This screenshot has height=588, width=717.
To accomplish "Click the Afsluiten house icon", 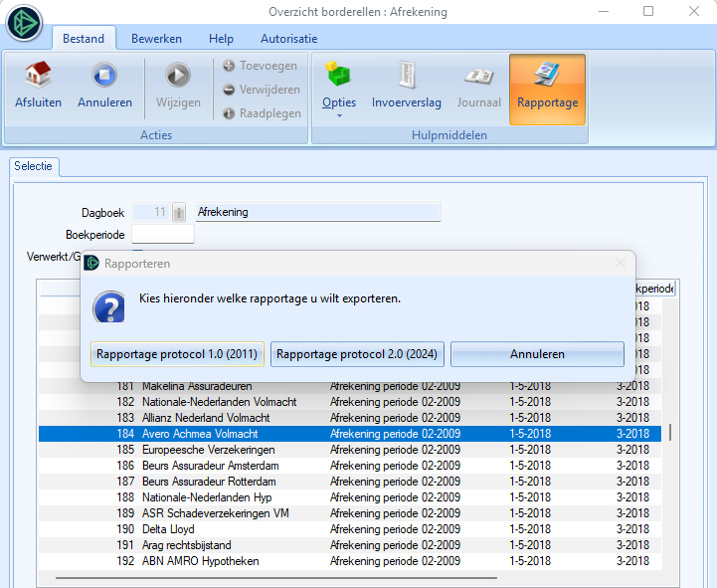I will (38, 75).
